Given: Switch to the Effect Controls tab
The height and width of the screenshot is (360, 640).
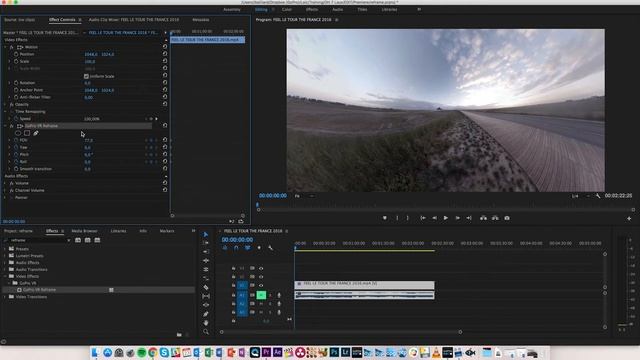Looking at the screenshot, I should pyautogui.click(x=62, y=20).
